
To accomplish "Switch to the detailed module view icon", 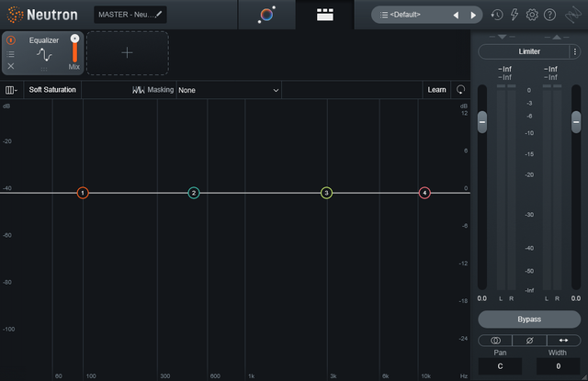I will pos(324,15).
